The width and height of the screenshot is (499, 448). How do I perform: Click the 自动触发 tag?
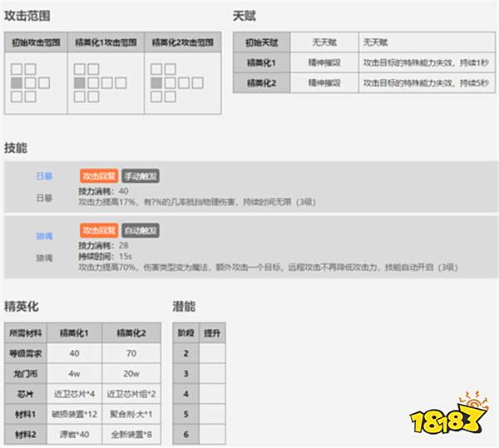(x=141, y=229)
